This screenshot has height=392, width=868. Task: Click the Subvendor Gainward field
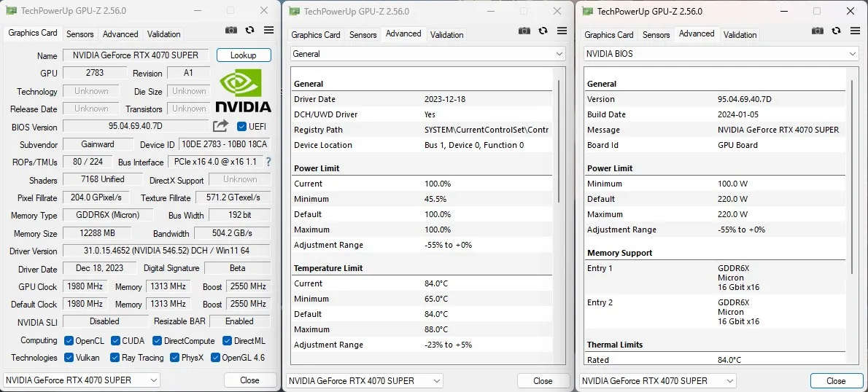(x=98, y=144)
